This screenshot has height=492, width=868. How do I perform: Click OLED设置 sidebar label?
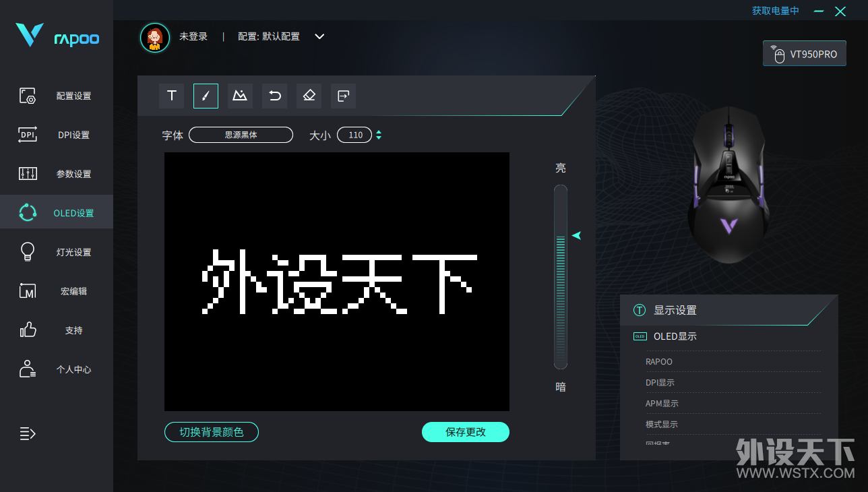[x=73, y=214]
